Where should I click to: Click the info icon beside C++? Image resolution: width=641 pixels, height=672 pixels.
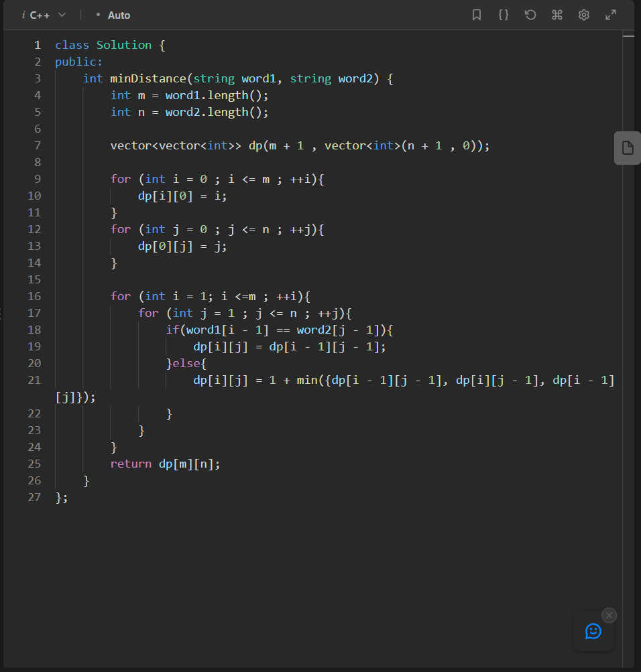coord(23,15)
